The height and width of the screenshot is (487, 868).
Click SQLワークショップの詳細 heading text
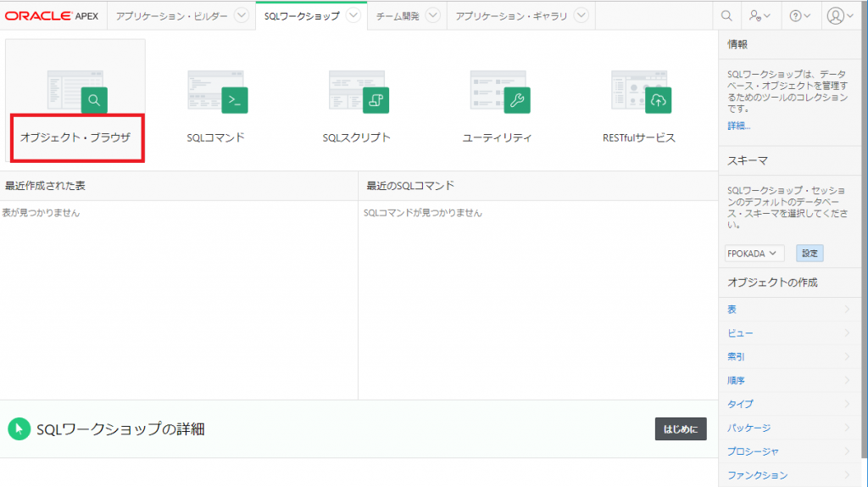pyautogui.click(x=120, y=428)
